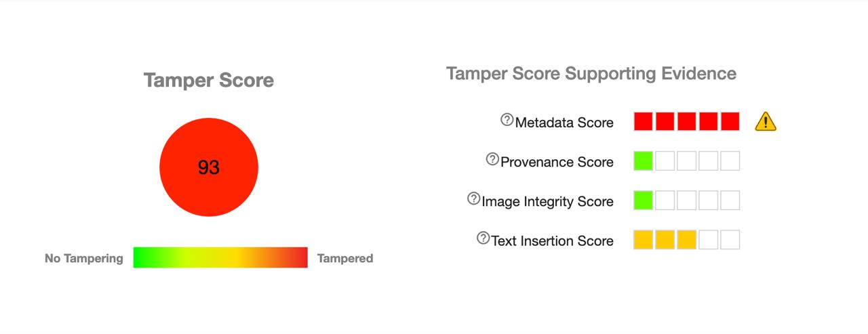The image size is (868, 334).
Task: Click the Text Insertion Score label
Action: coord(552,241)
